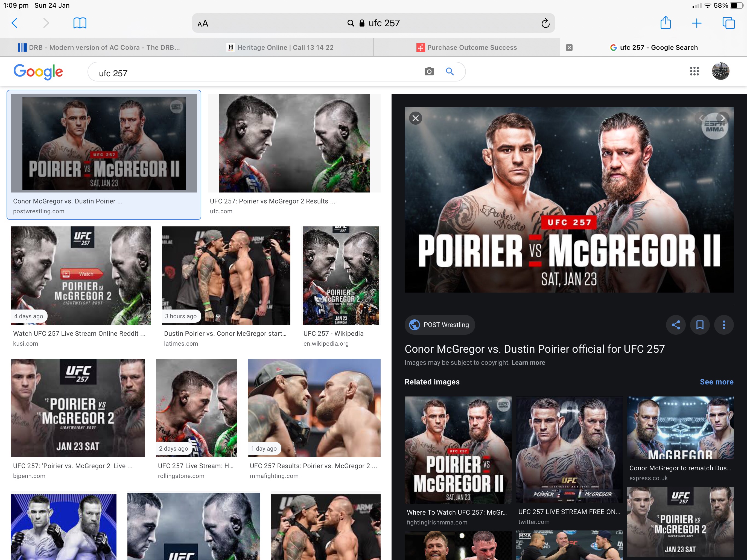
Task: Open Safari share sheet icon
Action: tap(665, 23)
